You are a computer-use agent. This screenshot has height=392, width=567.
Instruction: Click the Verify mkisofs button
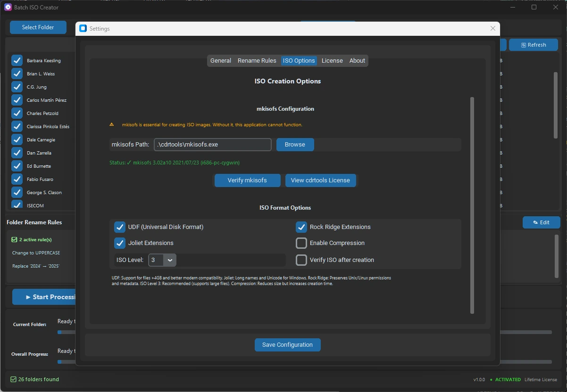click(247, 180)
